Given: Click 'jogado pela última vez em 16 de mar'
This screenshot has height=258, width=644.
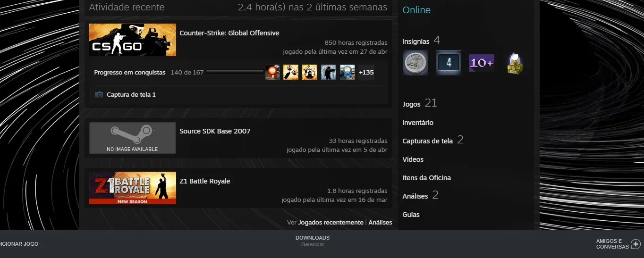Looking at the screenshot, I should (x=334, y=200).
